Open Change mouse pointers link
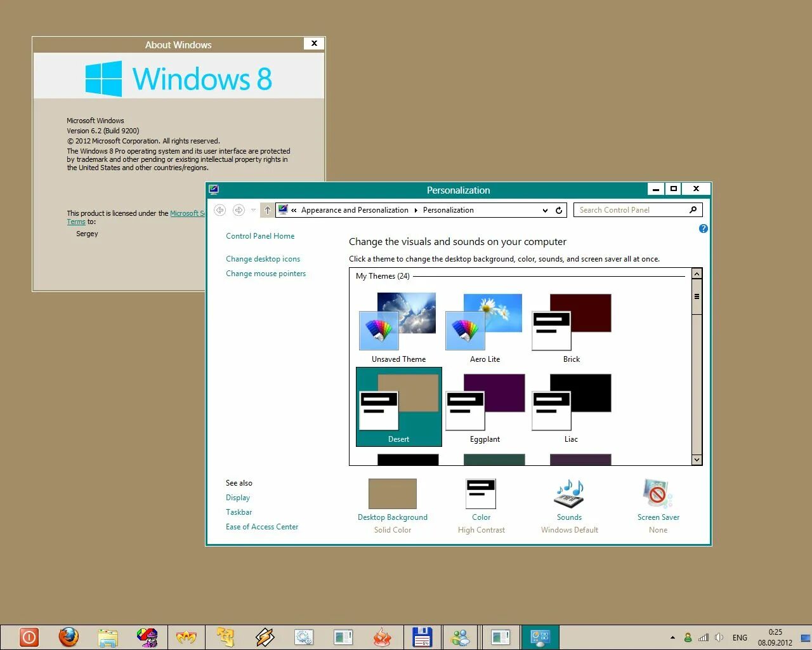Viewport: 812px width, 650px height. [x=266, y=274]
